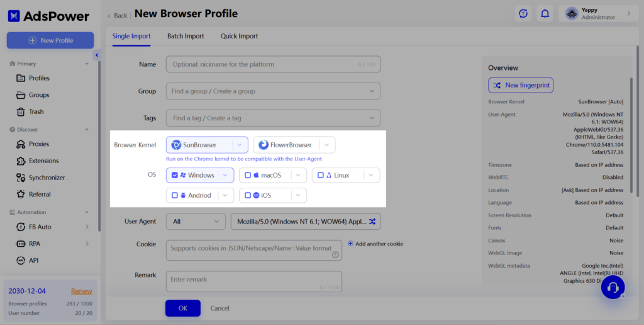The height and width of the screenshot is (325, 644).
Task: Select the iOS checkbox
Action: coord(248,195)
